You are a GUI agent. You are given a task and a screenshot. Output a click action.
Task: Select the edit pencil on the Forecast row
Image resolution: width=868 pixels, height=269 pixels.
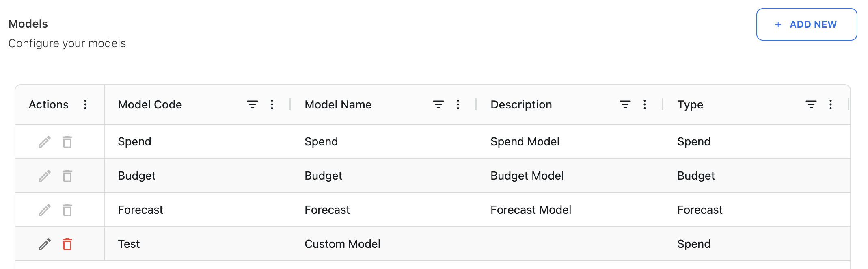45,210
